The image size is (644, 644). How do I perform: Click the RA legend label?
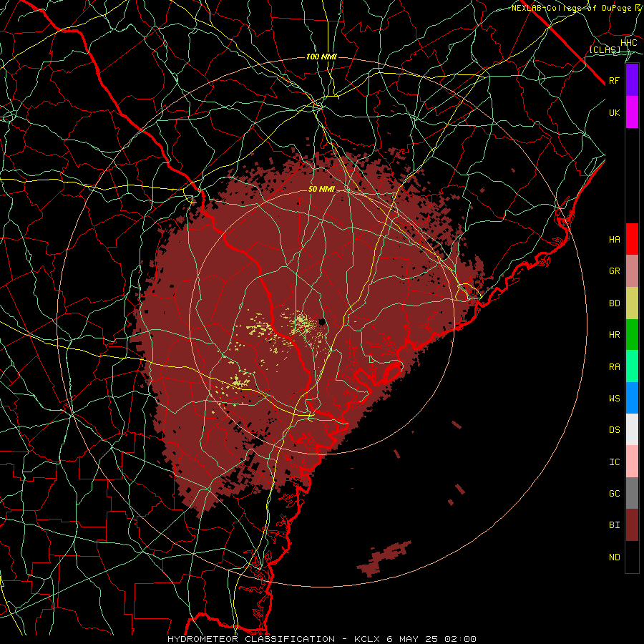(x=615, y=367)
